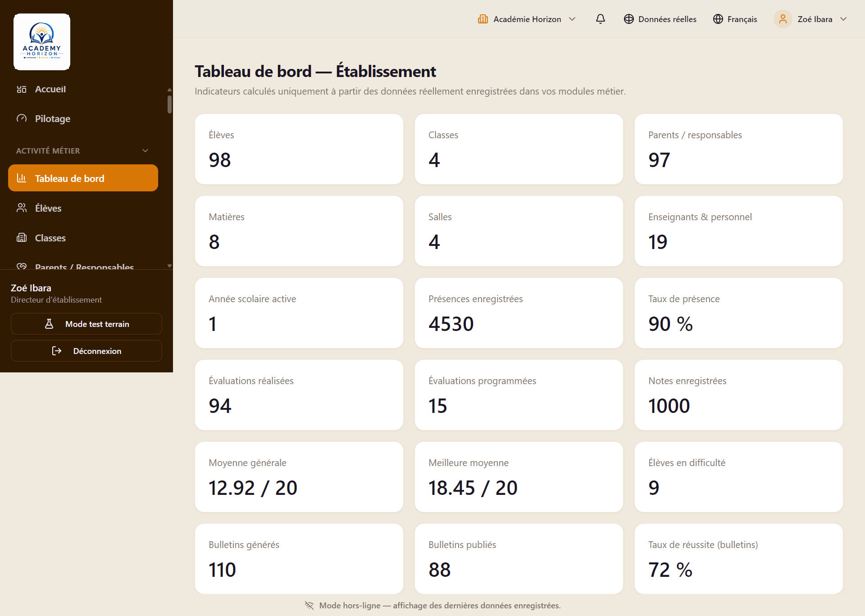Click the Élèves card showing 98
This screenshot has width=865, height=616.
coord(299,149)
